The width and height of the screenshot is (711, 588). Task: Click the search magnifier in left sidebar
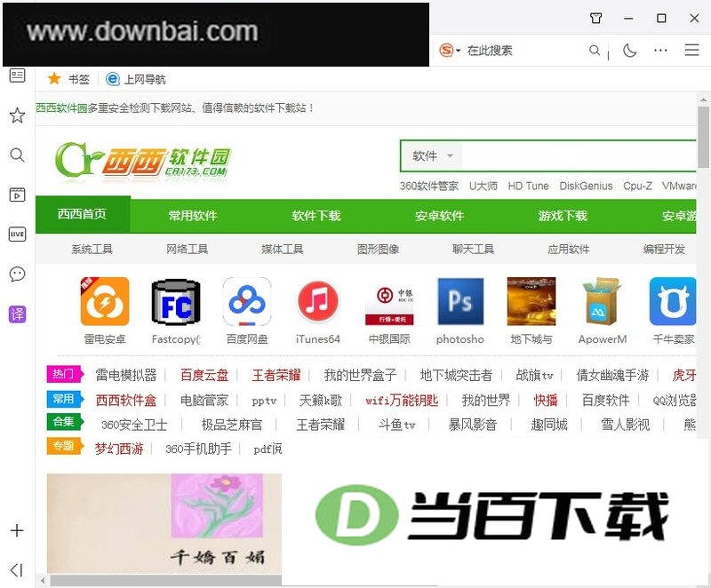(17, 155)
